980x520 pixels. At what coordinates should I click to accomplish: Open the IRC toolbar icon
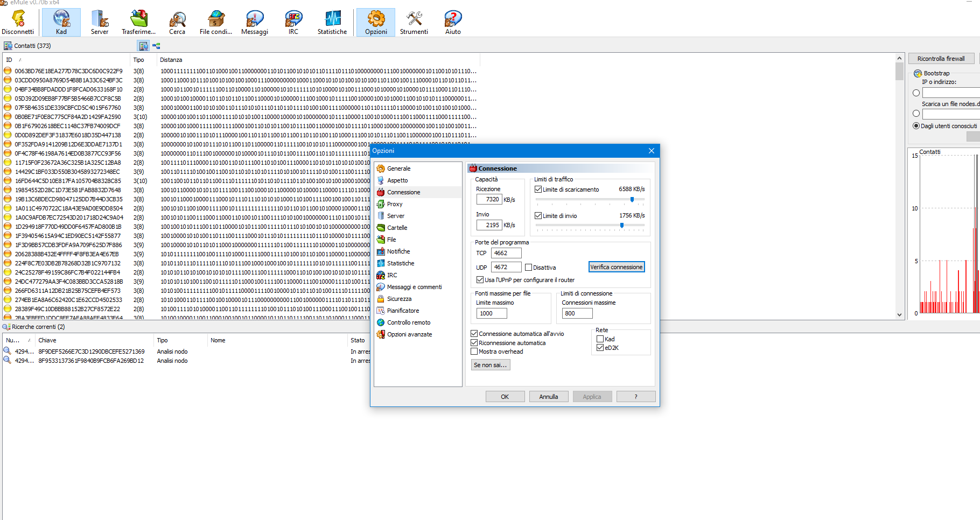[x=293, y=23]
